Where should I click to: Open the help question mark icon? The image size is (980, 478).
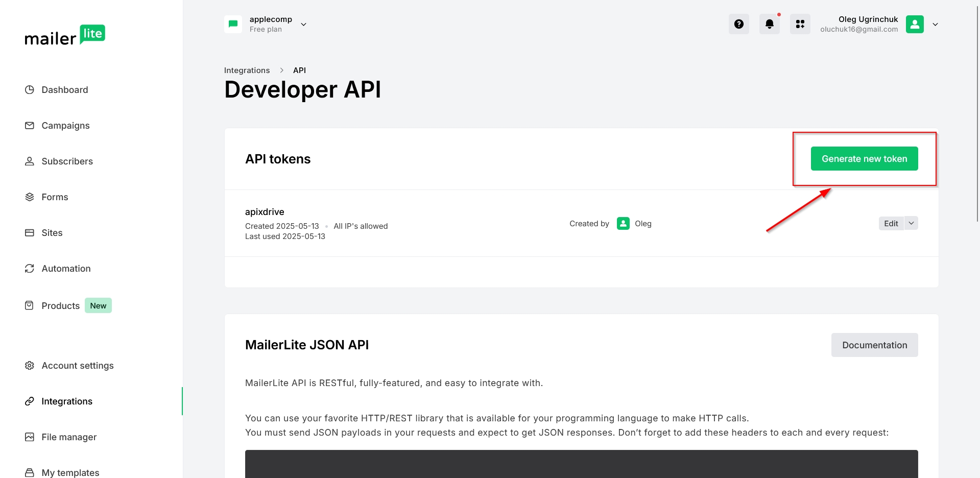(739, 24)
